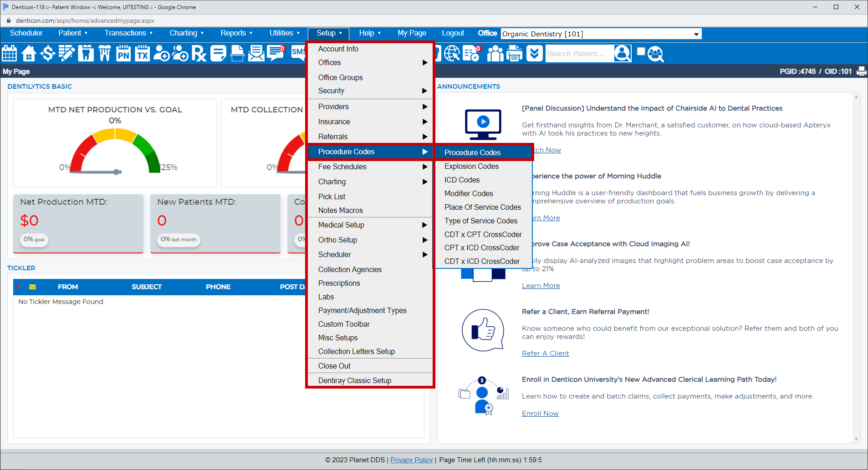Viewport: 868px width, 470px height.
Task: Click the add new patient icon
Action: (162, 53)
